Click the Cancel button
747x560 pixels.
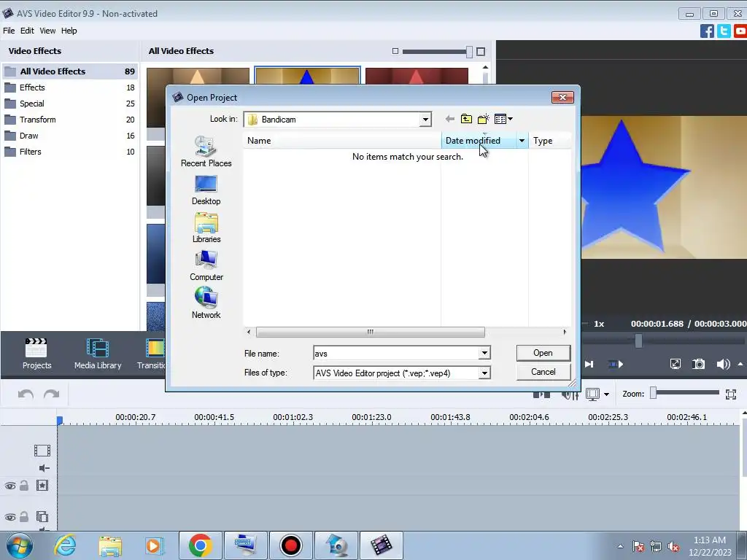[543, 372]
